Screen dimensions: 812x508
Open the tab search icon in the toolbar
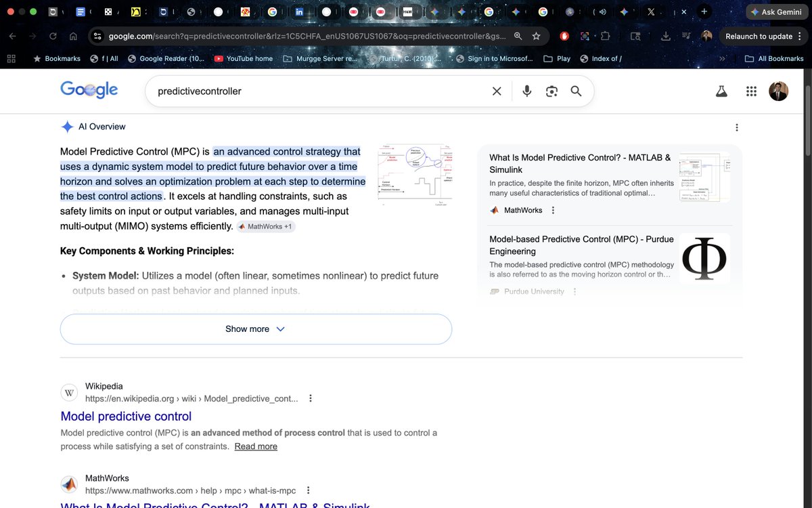click(x=635, y=36)
